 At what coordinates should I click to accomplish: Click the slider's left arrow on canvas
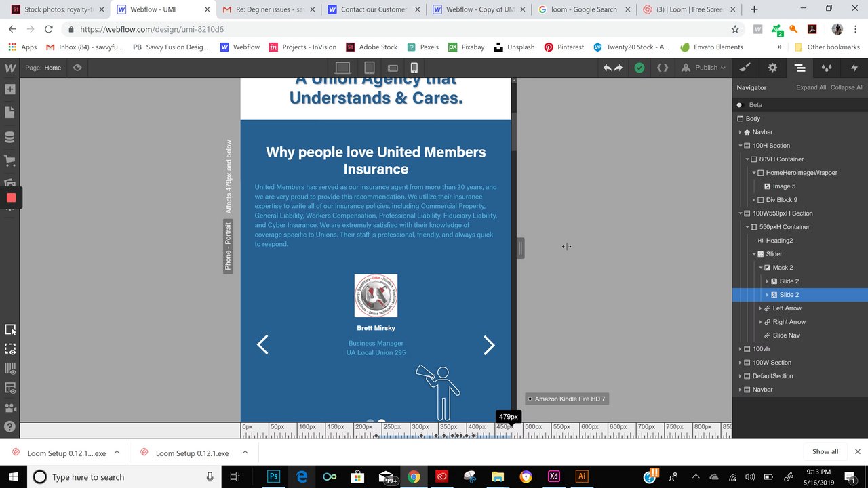pyautogui.click(x=262, y=345)
